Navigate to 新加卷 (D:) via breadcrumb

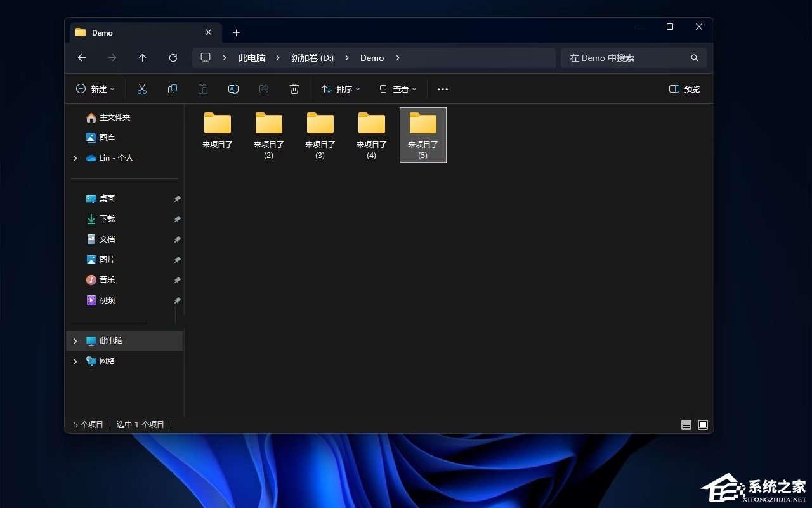click(312, 58)
